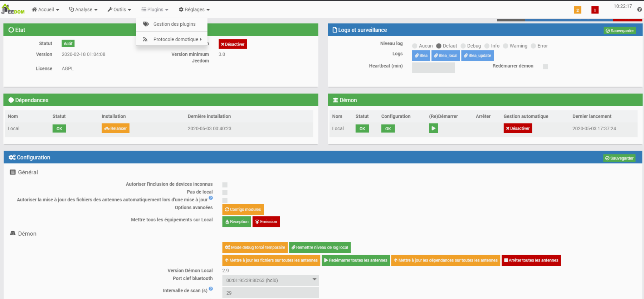Screen dimensions: 644x299
Task: Open the help question mark icon
Action: (639, 10)
